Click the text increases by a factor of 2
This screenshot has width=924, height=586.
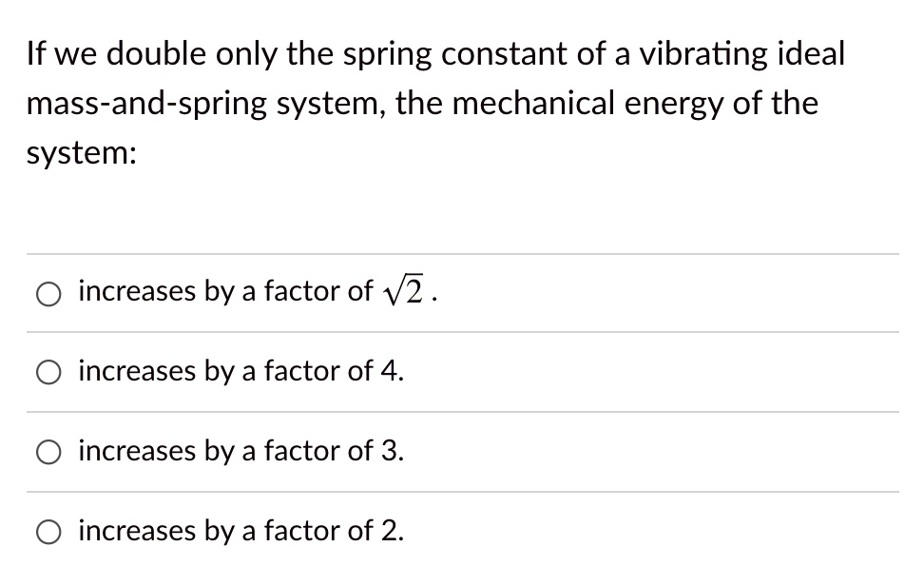[241, 532]
